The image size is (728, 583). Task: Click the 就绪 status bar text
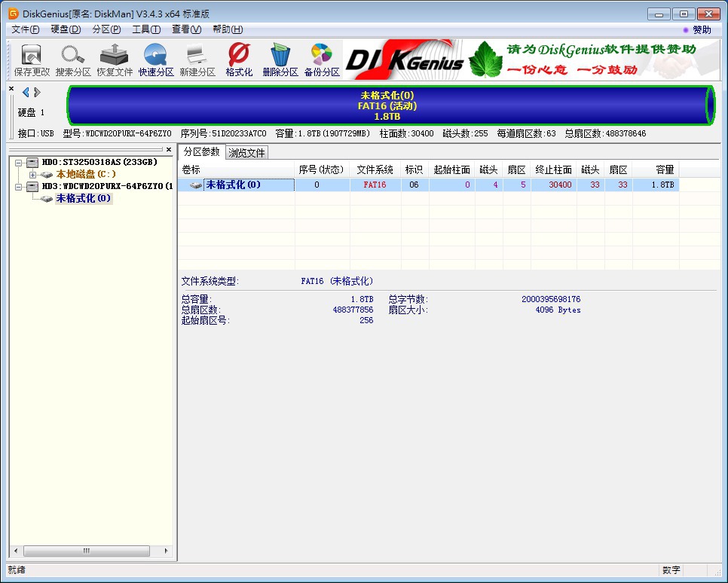point(17,570)
